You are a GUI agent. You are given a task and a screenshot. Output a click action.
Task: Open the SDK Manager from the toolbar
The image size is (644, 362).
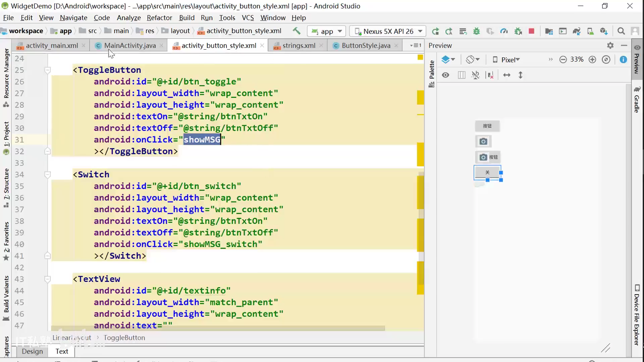pyautogui.click(x=604, y=31)
